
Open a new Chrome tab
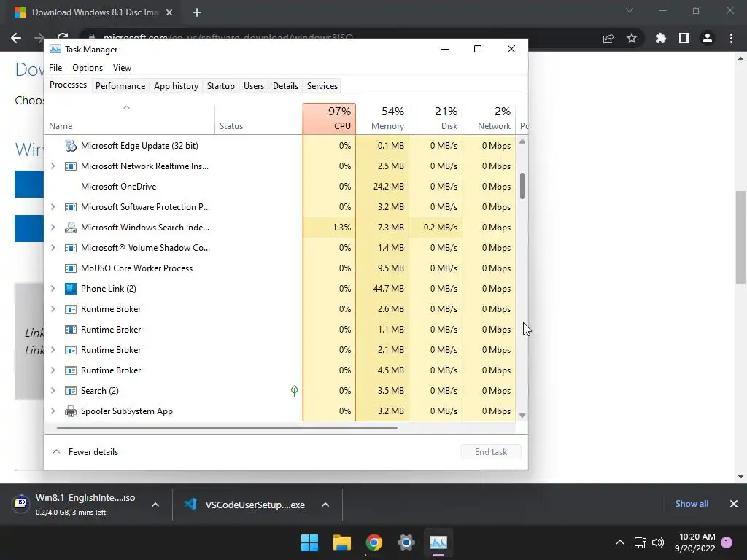[x=197, y=12]
